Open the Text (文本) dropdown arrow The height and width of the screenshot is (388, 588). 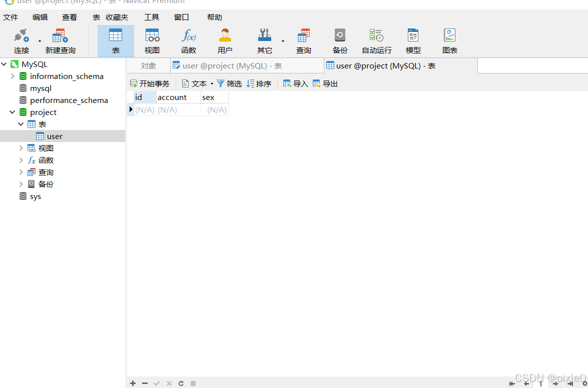[212, 83]
